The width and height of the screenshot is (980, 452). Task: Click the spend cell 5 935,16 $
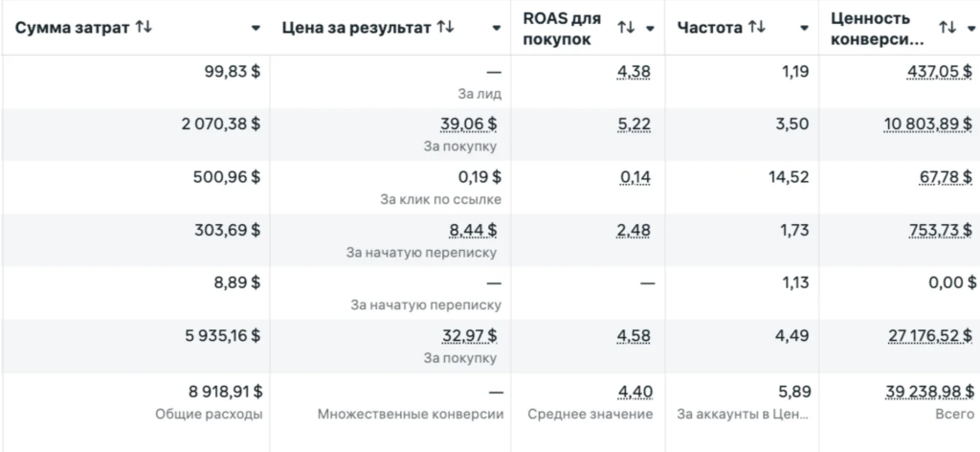pyautogui.click(x=222, y=336)
